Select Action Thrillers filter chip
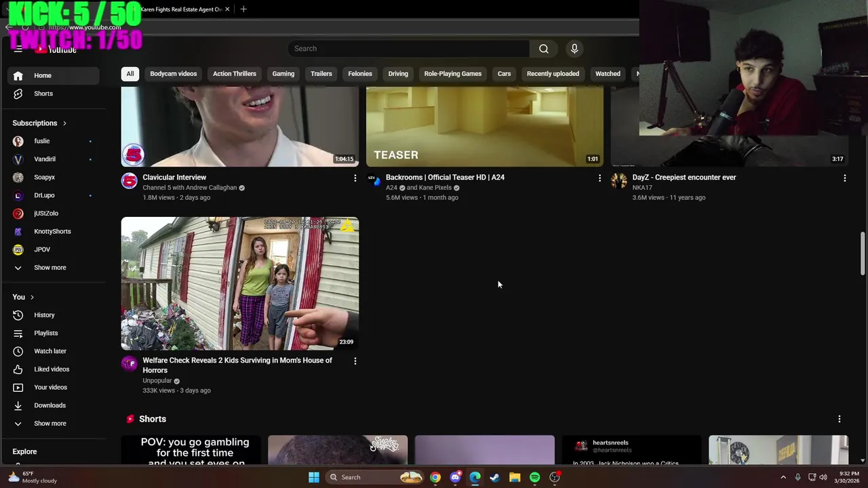Viewport: 868px width, 488px height. point(235,74)
